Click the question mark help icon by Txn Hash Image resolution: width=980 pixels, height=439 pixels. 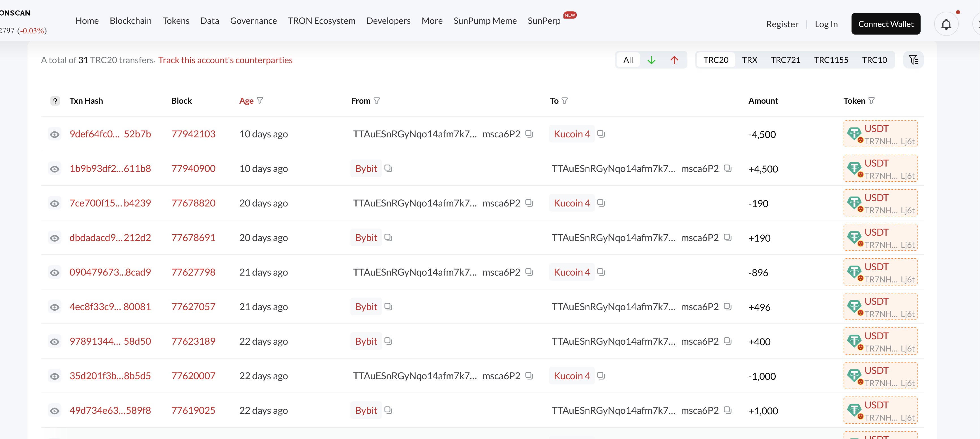click(55, 101)
